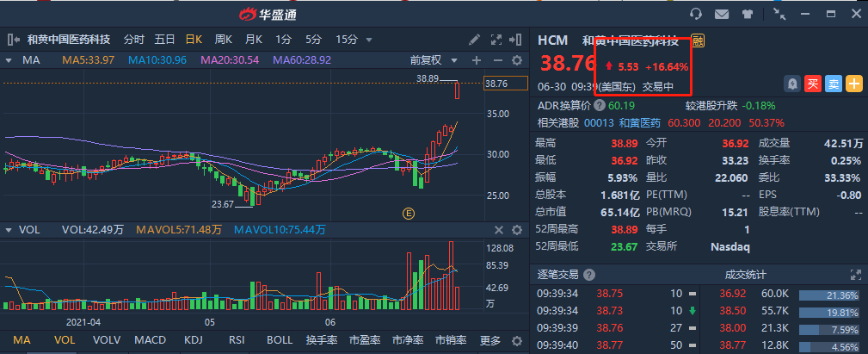Toggle the MA indicator in bottom bar
This screenshot has width=868, height=354.
point(22,341)
